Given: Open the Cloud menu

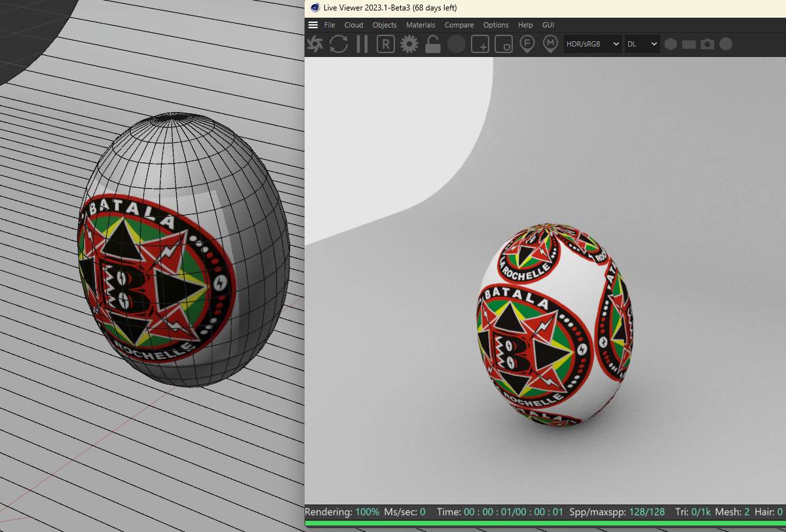Looking at the screenshot, I should [354, 25].
